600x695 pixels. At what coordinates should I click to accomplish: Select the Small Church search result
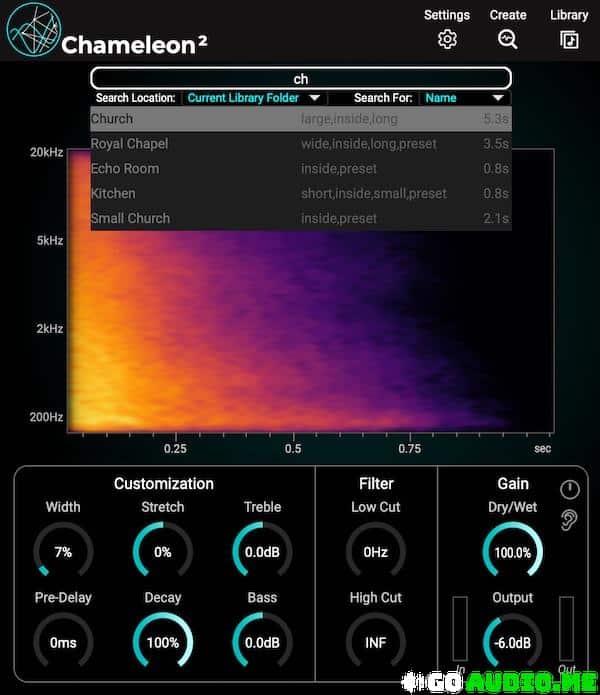click(301, 218)
